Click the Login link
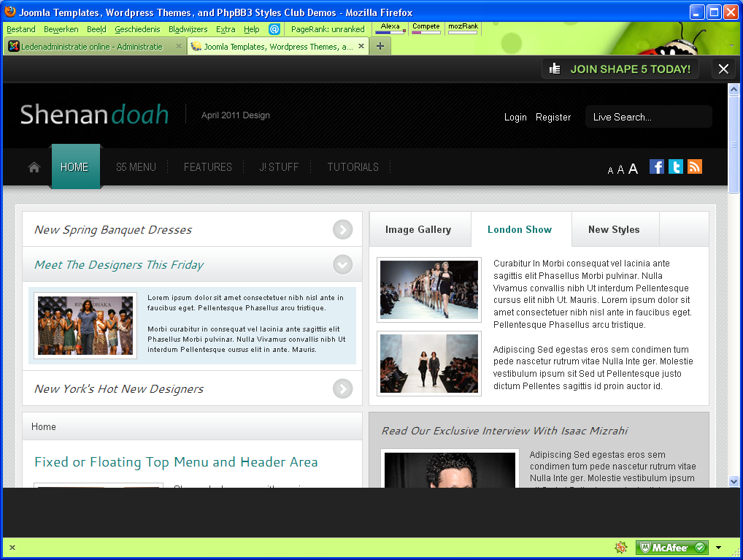This screenshot has height=560, width=743. coord(515,117)
